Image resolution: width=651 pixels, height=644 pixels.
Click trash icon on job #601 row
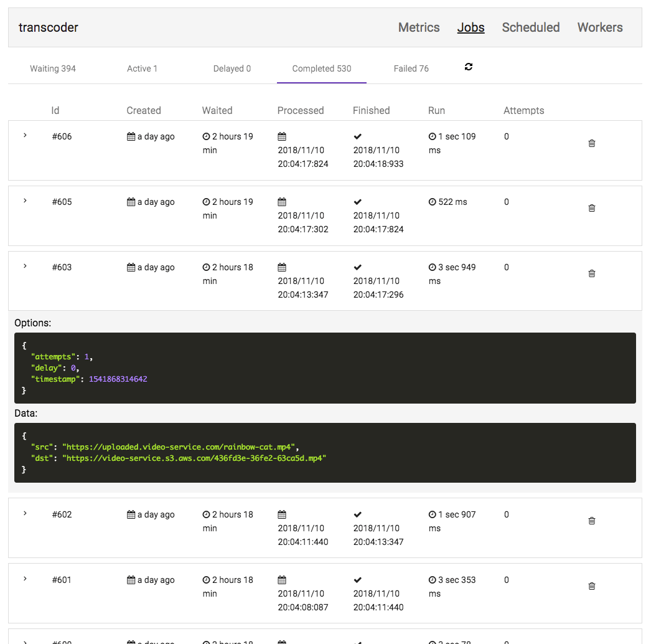tap(592, 586)
